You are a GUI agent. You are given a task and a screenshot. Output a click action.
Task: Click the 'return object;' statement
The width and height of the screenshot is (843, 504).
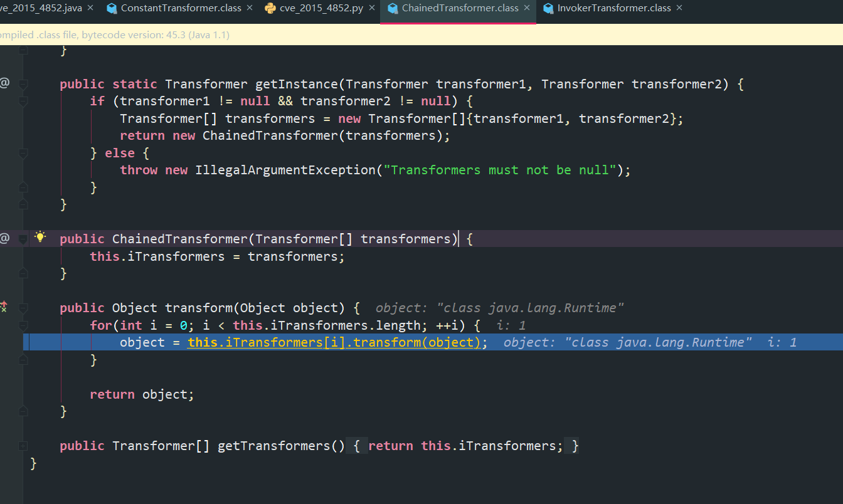(142, 394)
